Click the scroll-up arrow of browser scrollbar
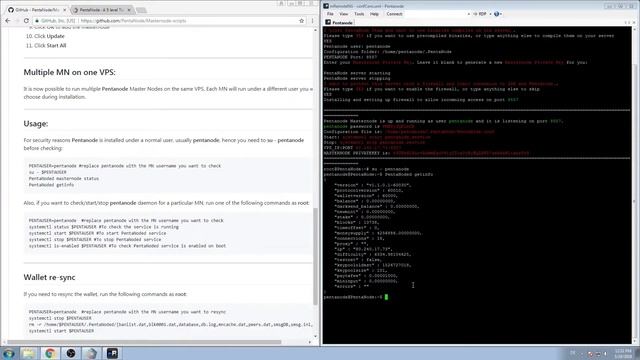This screenshot has width=640, height=360. coord(316,30)
